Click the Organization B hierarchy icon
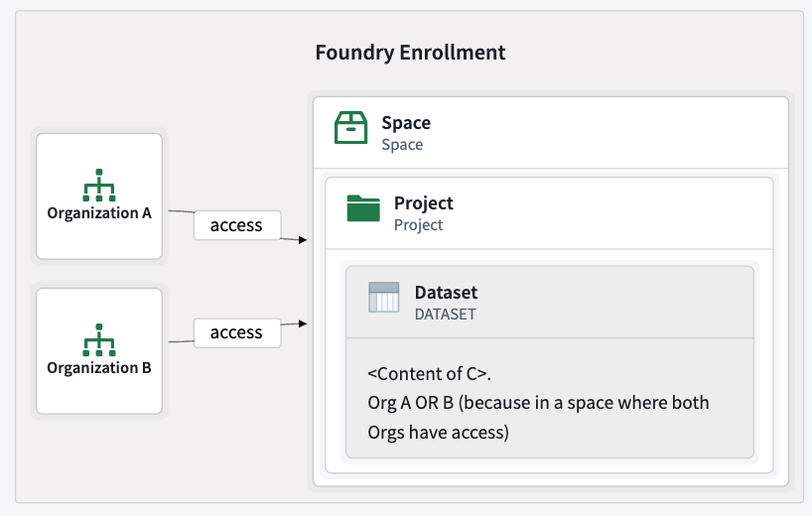Image resolution: width=812 pixels, height=516 pixels. 98,340
